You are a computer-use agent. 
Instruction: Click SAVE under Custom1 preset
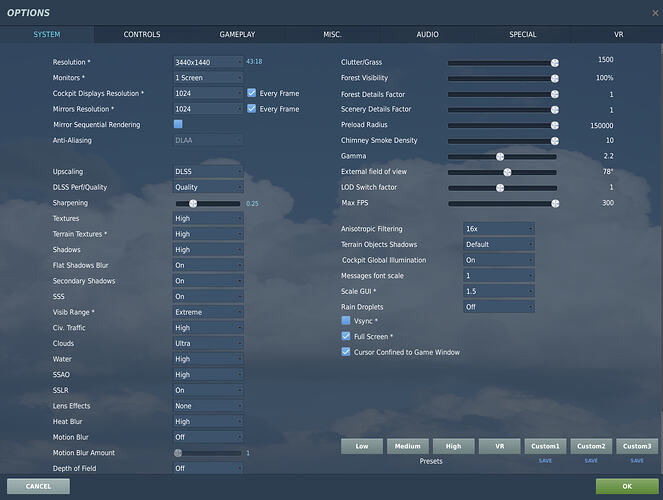(x=545, y=461)
